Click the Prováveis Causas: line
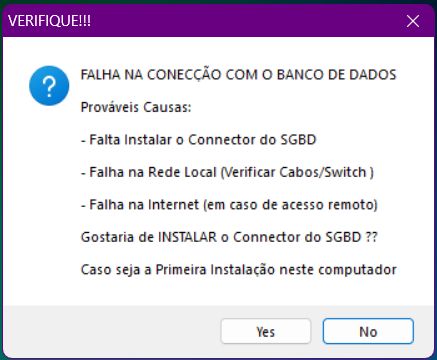 pyautogui.click(x=136, y=107)
